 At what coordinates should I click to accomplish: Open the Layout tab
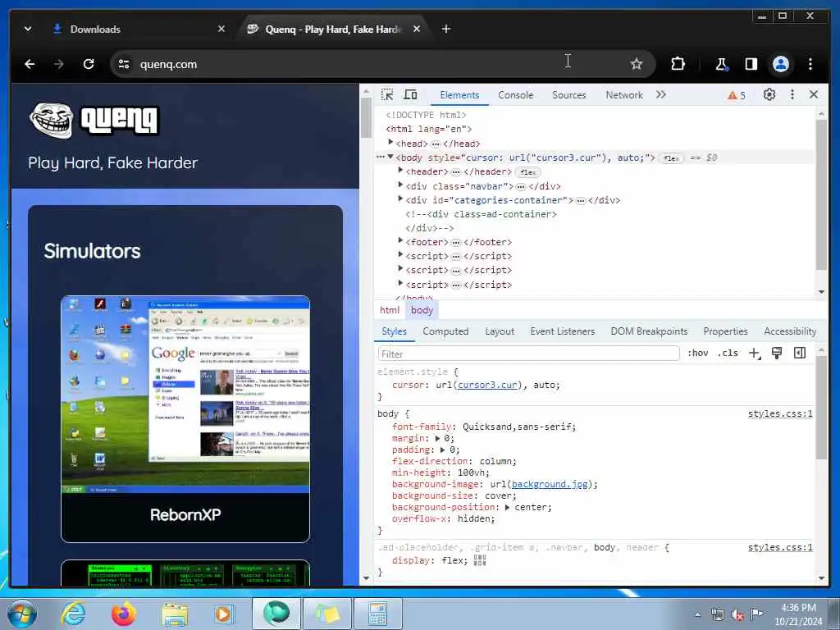500,331
